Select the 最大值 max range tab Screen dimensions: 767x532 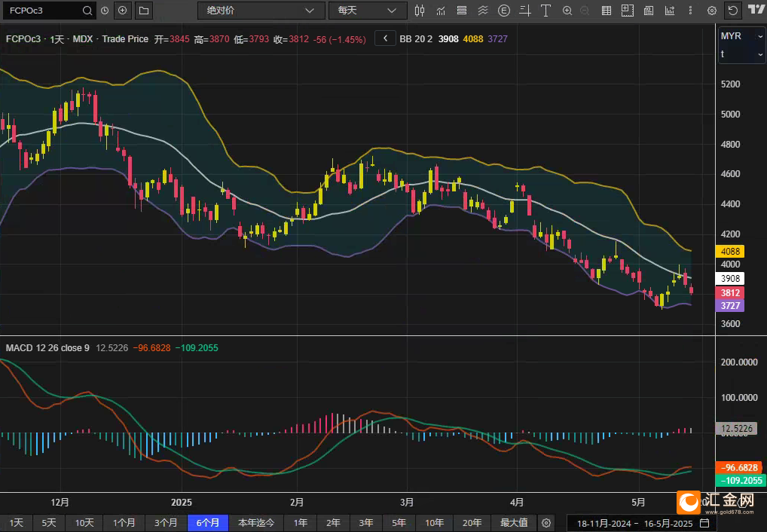pos(514,523)
